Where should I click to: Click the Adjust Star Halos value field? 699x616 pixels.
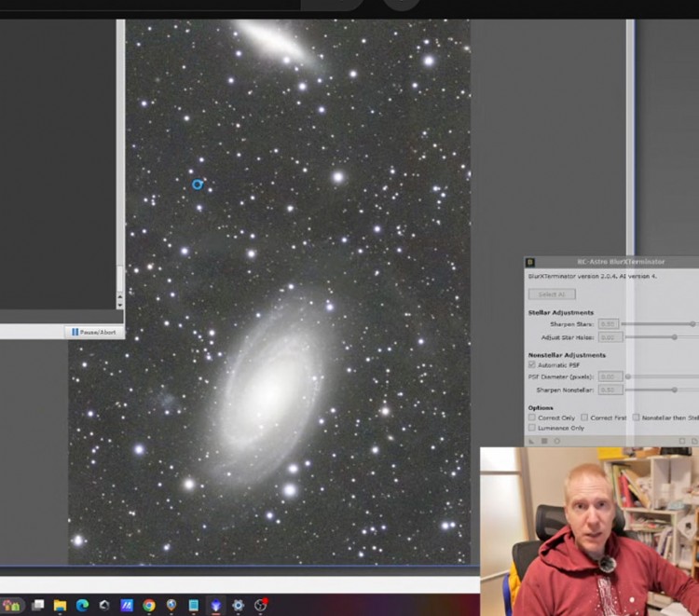(x=609, y=337)
